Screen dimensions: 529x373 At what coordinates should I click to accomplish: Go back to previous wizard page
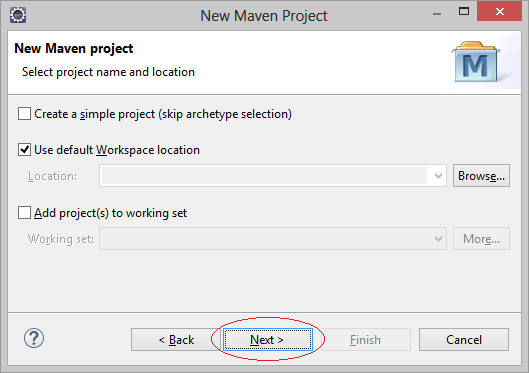tap(176, 340)
